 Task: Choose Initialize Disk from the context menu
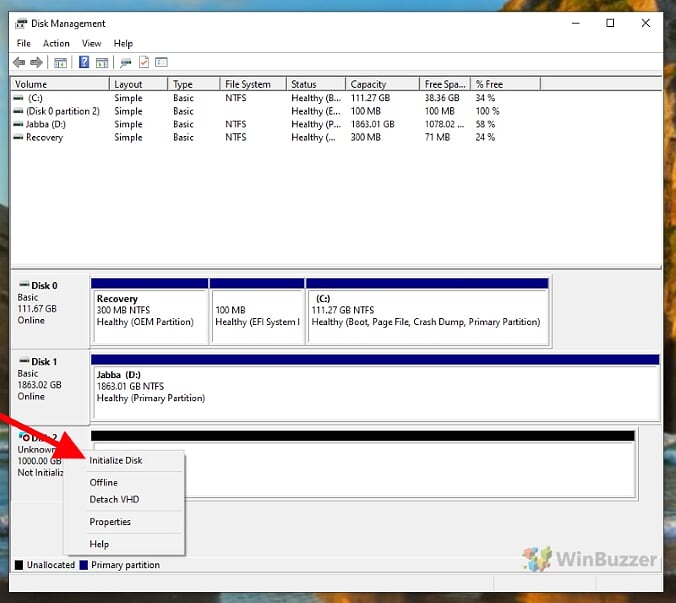[x=124, y=460]
